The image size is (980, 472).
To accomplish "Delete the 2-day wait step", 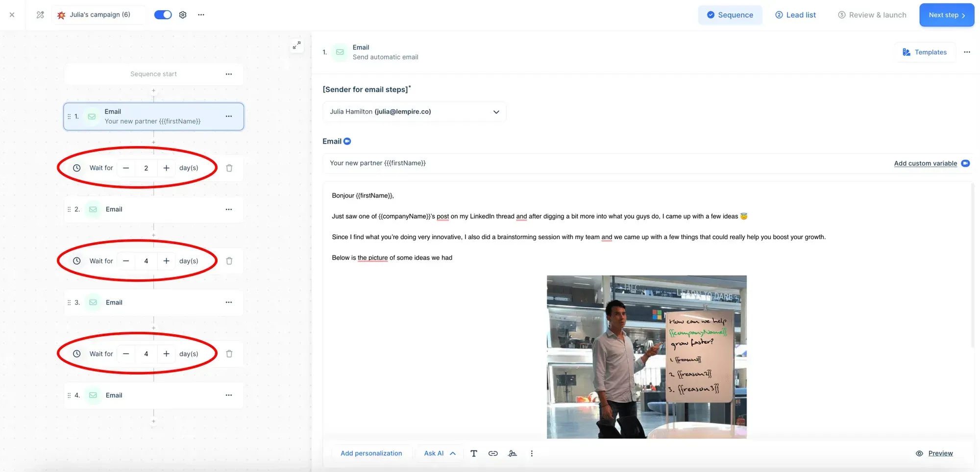I will tap(229, 168).
